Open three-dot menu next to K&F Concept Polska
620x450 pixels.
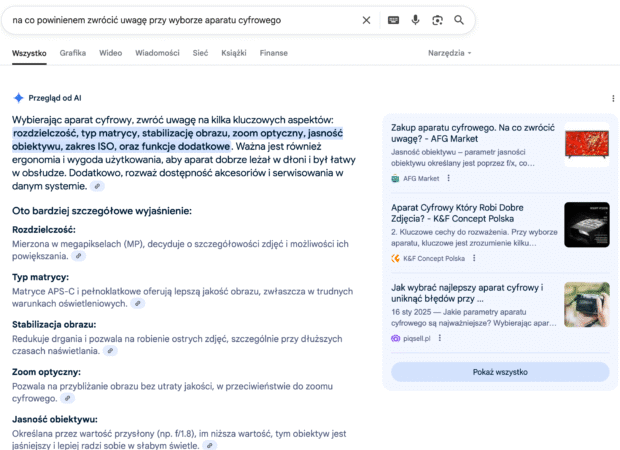click(x=474, y=258)
